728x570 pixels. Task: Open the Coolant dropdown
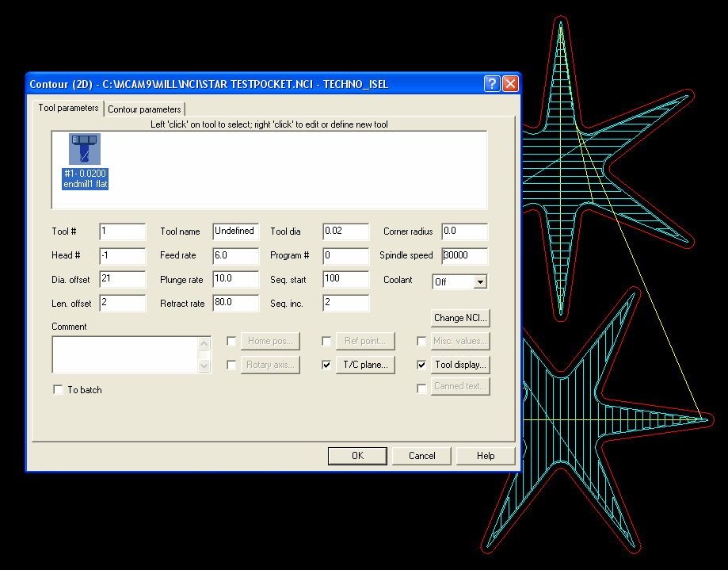(x=479, y=281)
